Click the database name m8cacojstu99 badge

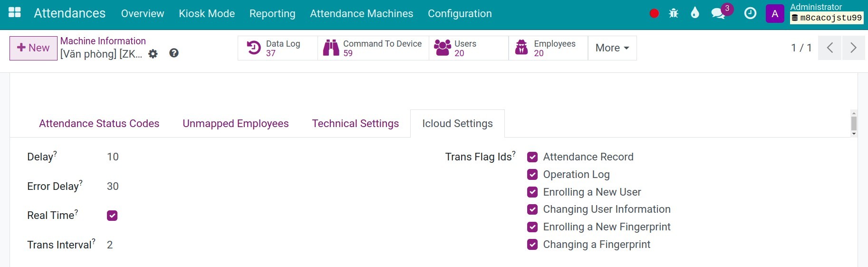tap(827, 18)
